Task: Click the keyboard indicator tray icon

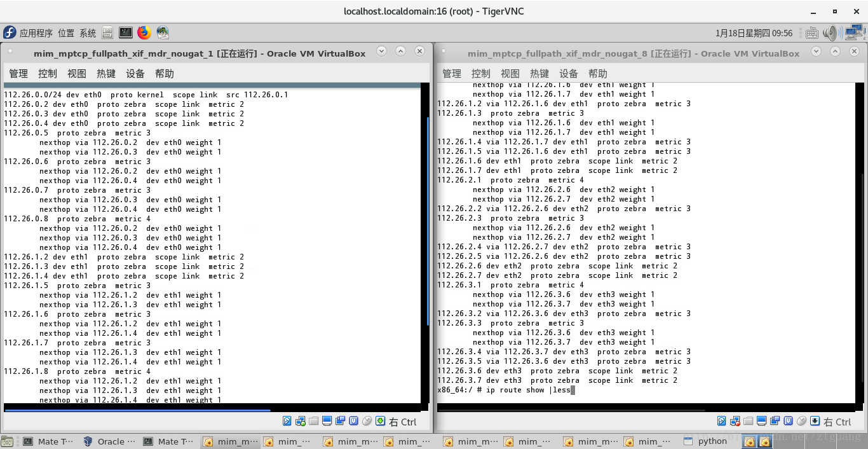Action: (811, 33)
